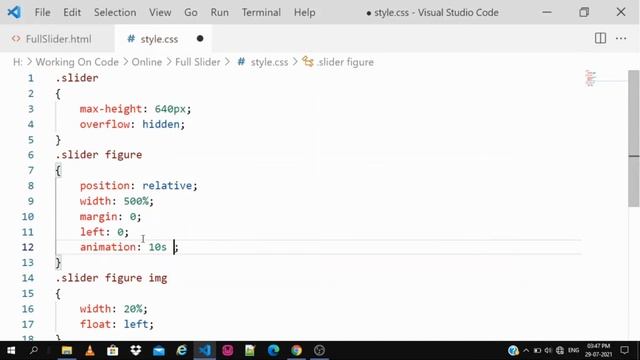The image size is (640, 360).
Task: Open the dark circular app icon in taskbar
Action: [320, 350]
